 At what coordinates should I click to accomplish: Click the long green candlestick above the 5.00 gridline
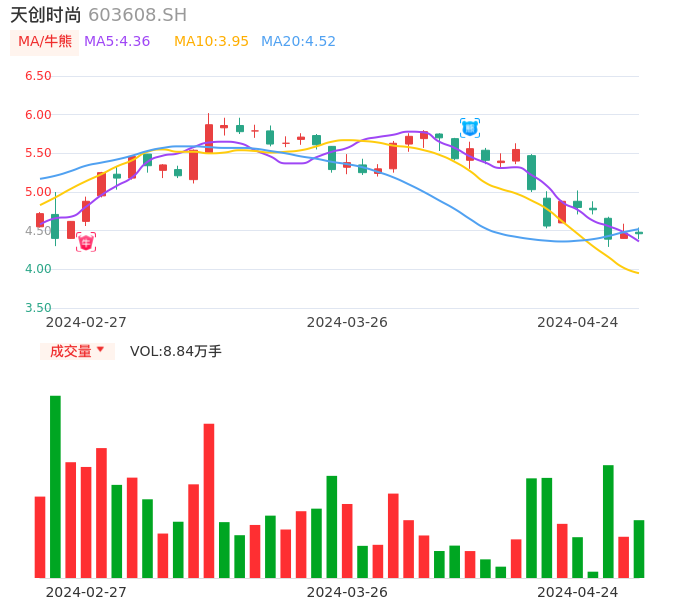(532, 173)
